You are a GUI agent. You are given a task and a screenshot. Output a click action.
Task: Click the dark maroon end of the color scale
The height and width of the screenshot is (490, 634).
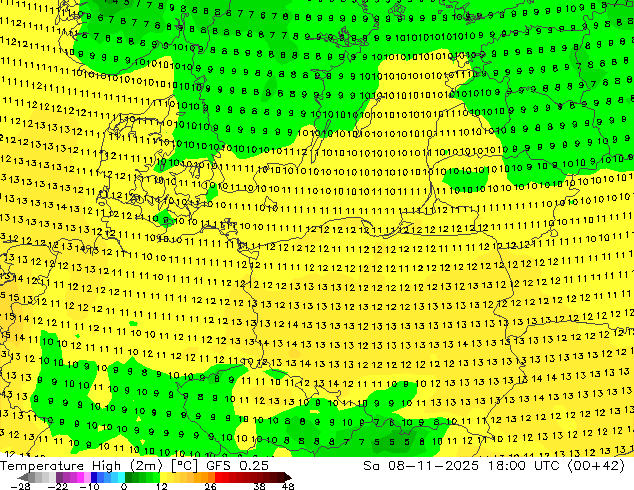[x=285, y=477]
